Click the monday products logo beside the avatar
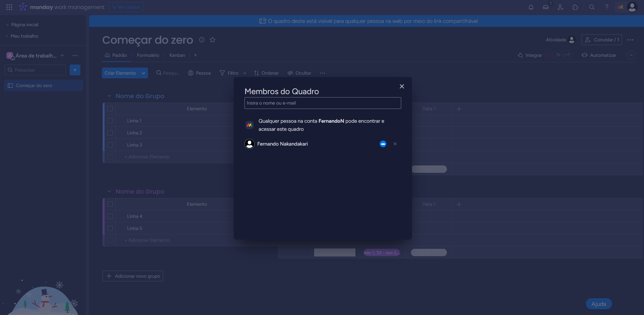 click(x=621, y=7)
